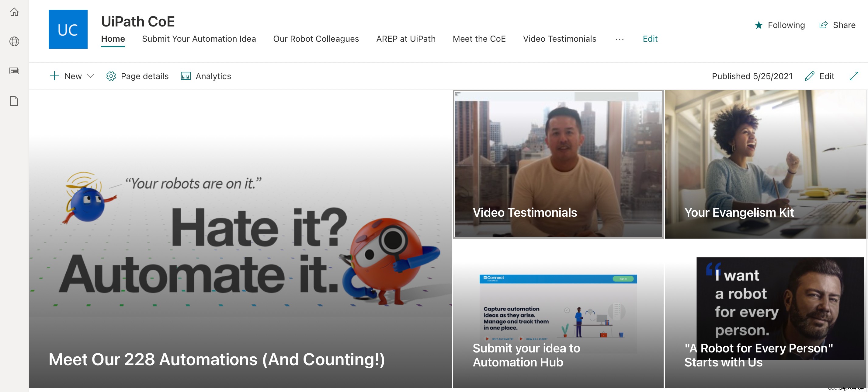Open the globe My sites icon

point(14,41)
